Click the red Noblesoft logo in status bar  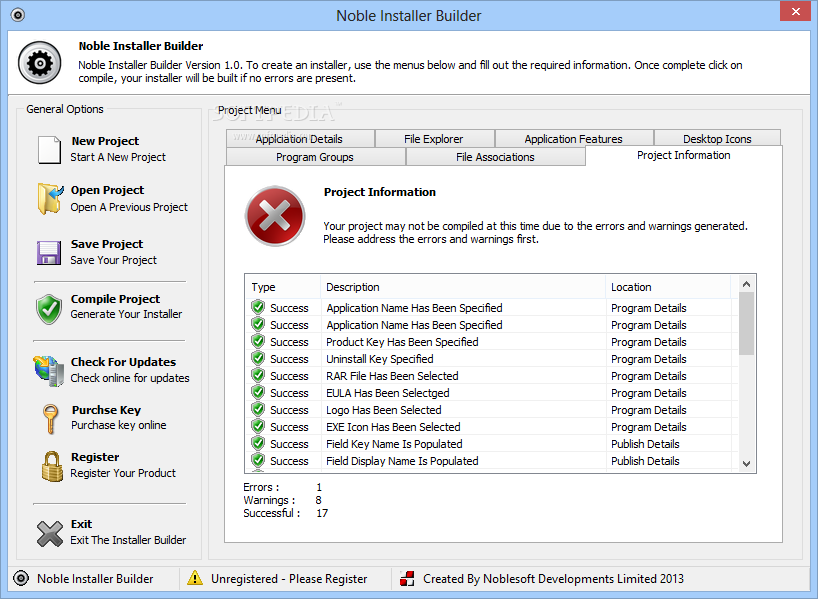click(407, 578)
